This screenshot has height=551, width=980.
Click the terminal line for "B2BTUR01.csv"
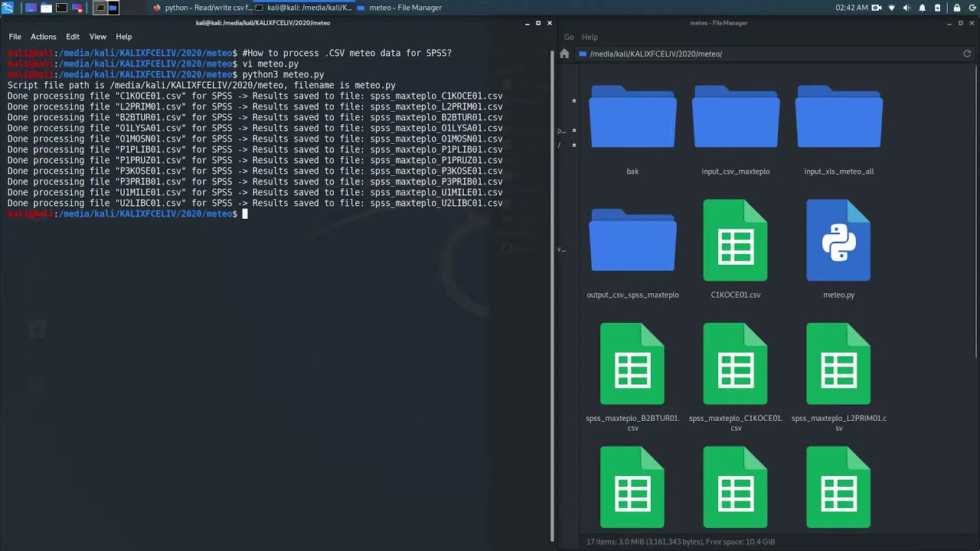click(x=255, y=118)
